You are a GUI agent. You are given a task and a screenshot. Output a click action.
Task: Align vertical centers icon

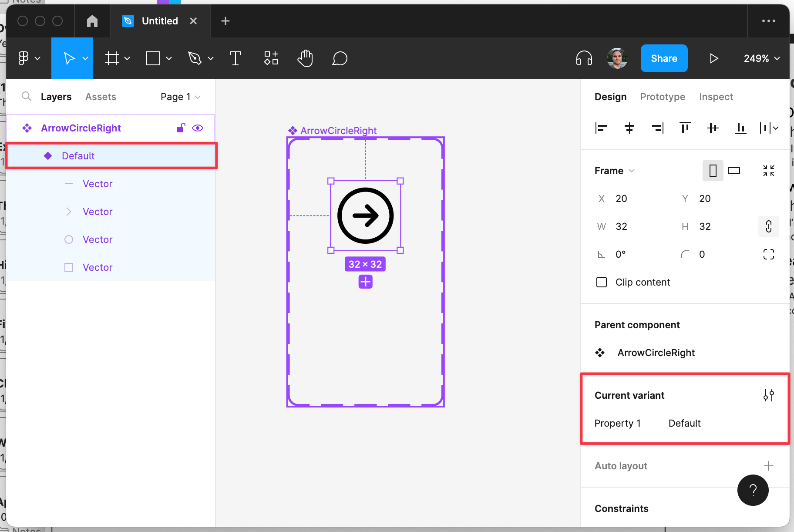pyautogui.click(x=713, y=128)
